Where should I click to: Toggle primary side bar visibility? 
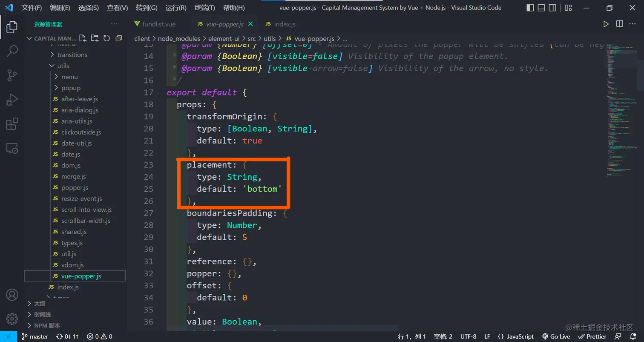point(530,8)
